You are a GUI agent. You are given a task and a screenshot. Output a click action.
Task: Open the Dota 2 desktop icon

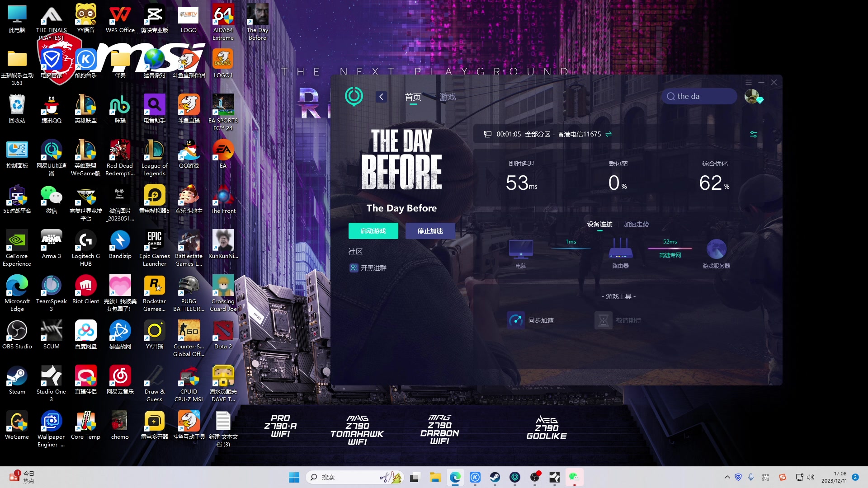(223, 335)
